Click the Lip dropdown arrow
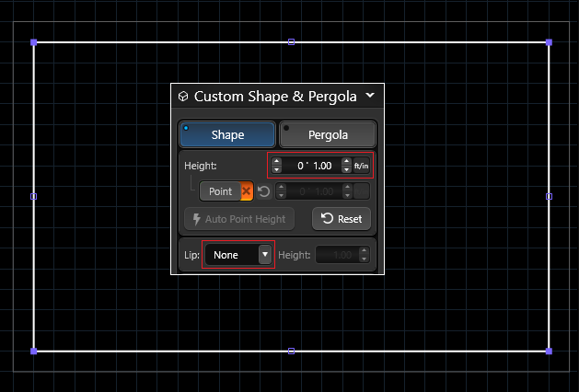Viewport: 579px width, 392px height. click(x=265, y=254)
